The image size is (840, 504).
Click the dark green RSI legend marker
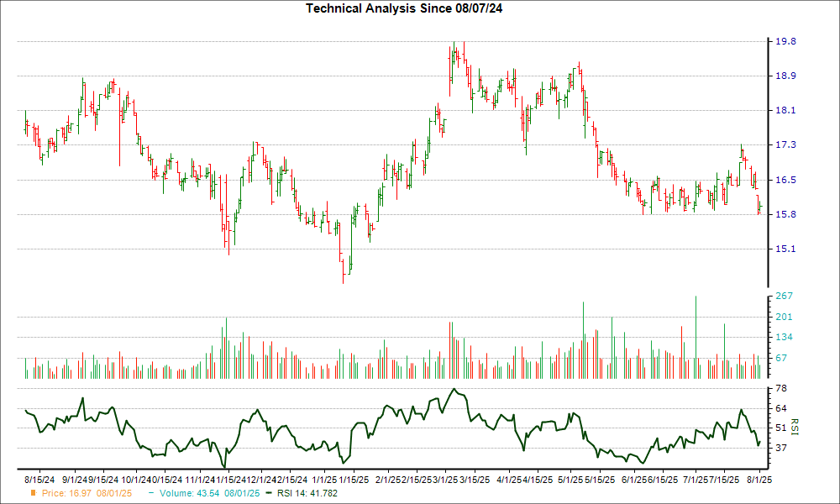(x=269, y=493)
